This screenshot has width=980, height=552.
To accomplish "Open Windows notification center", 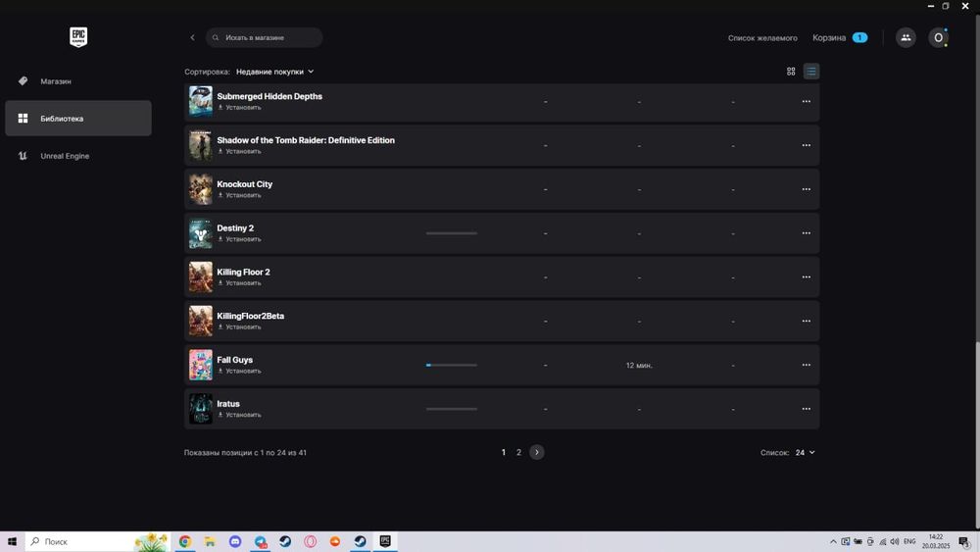I will 964,542.
